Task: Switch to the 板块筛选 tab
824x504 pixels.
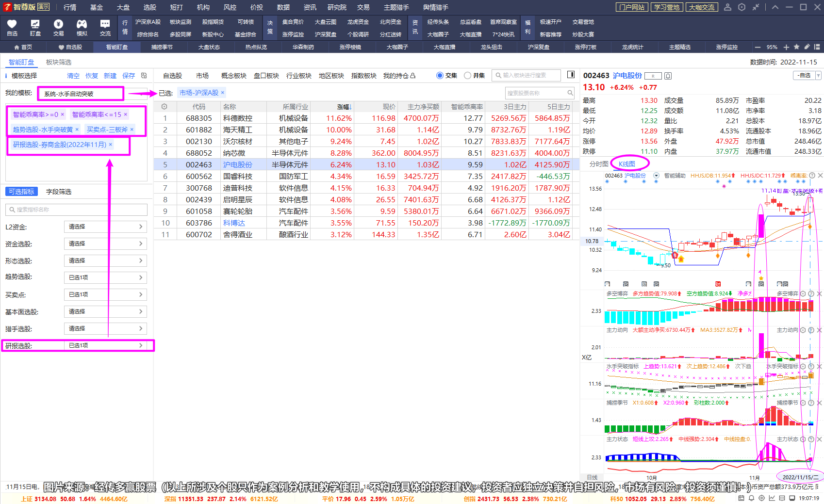Action: click(x=59, y=62)
